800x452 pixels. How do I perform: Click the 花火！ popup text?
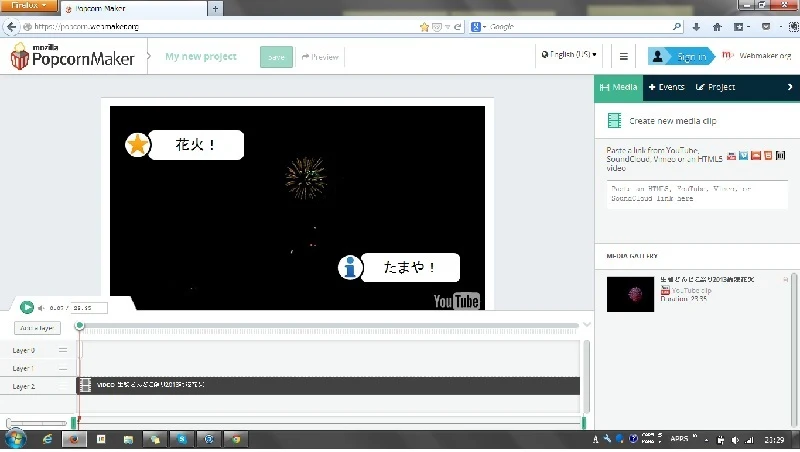pyautogui.click(x=196, y=145)
